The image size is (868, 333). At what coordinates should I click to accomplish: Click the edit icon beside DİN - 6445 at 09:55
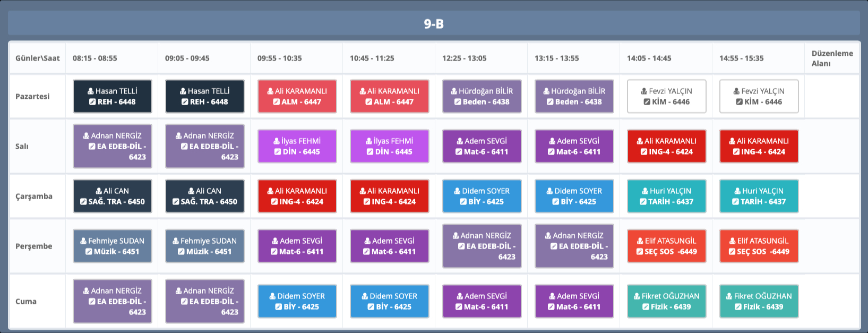[x=278, y=152]
